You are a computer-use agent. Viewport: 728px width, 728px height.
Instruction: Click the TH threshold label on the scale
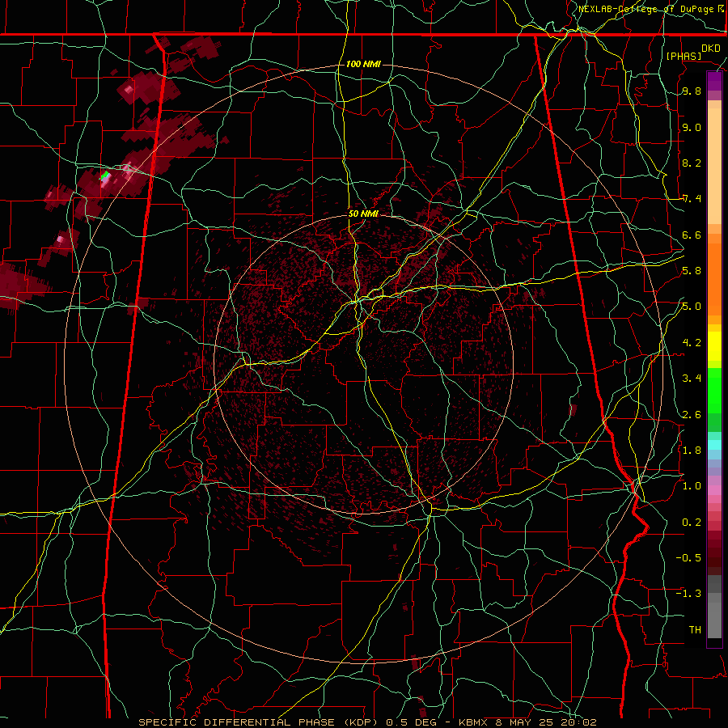[695, 630]
